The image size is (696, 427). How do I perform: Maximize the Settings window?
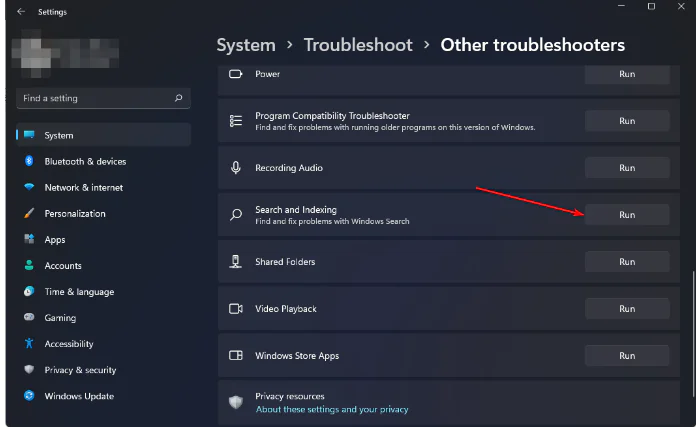tap(651, 6)
